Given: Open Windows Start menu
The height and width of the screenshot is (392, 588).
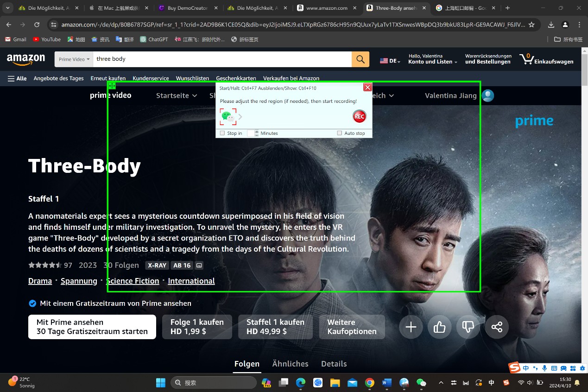Looking at the screenshot, I should [161, 383].
